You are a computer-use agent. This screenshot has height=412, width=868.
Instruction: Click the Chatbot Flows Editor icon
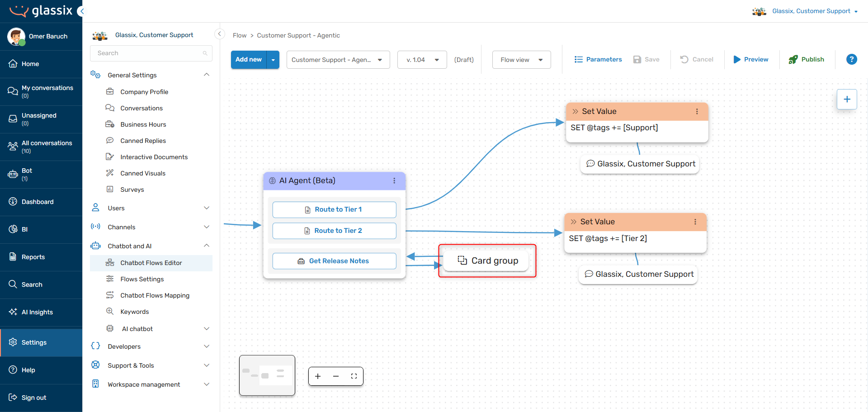tap(110, 263)
